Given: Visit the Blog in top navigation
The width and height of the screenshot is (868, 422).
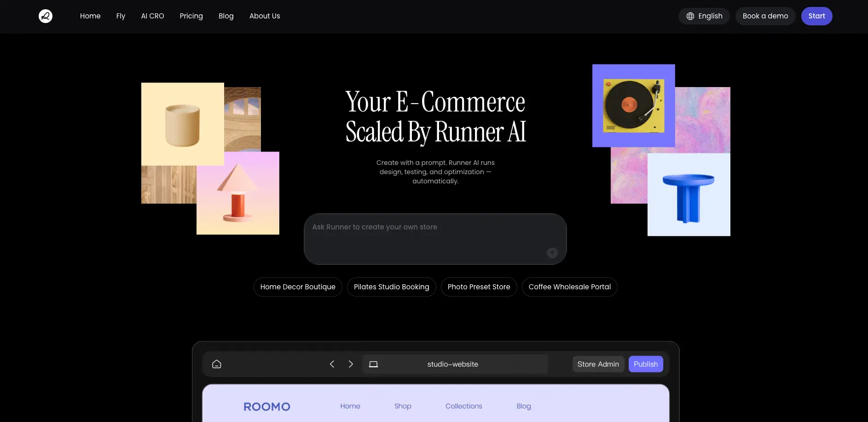Looking at the screenshot, I should click(226, 16).
